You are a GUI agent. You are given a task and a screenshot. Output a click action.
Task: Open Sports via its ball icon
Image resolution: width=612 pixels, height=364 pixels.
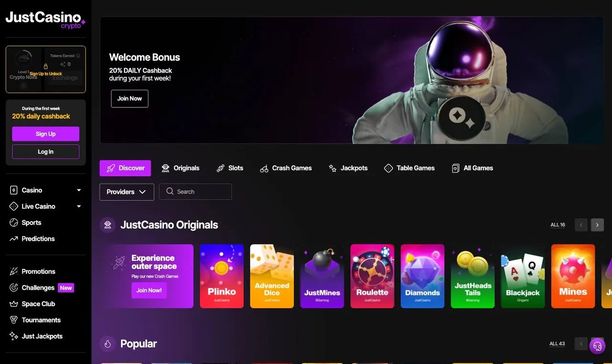pos(13,223)
